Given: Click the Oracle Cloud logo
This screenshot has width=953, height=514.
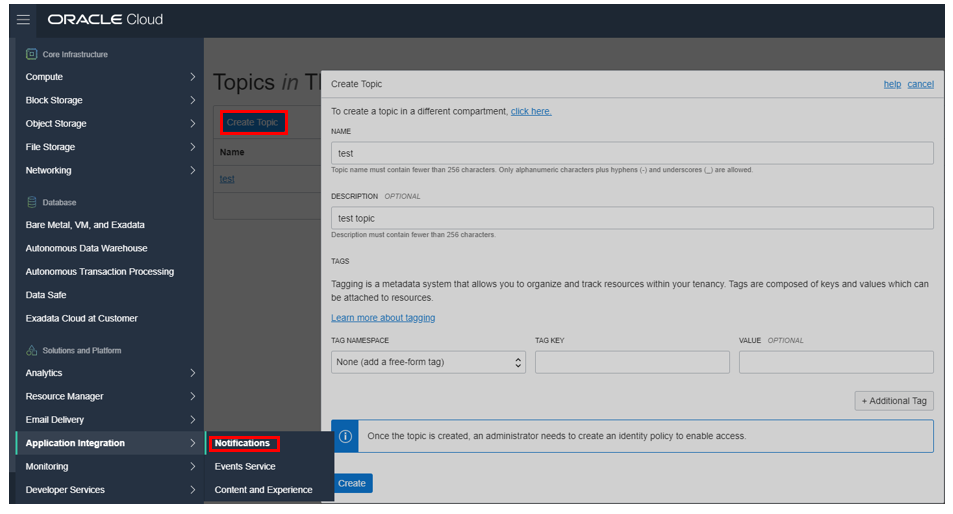Looking at the screenshot, I should [105, 19].
